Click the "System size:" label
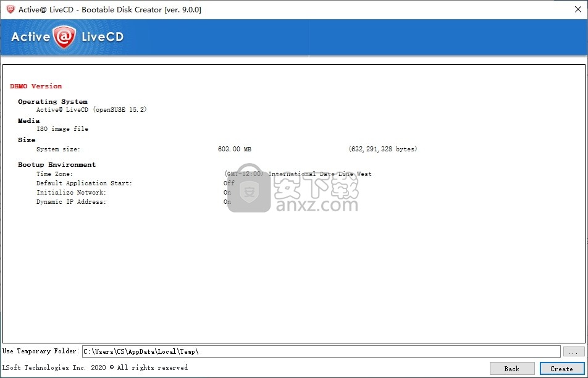The height and width of the screenshot is (378, 588). [x=58, y=149]
